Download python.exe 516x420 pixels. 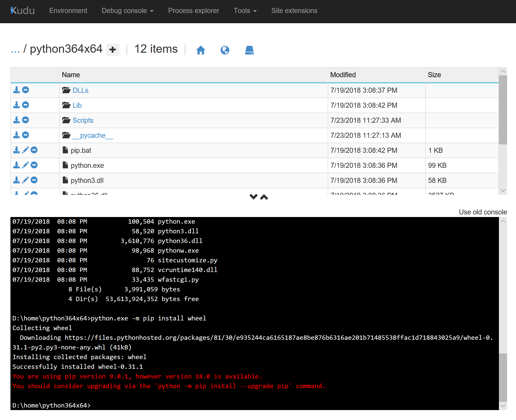(16, 165)
